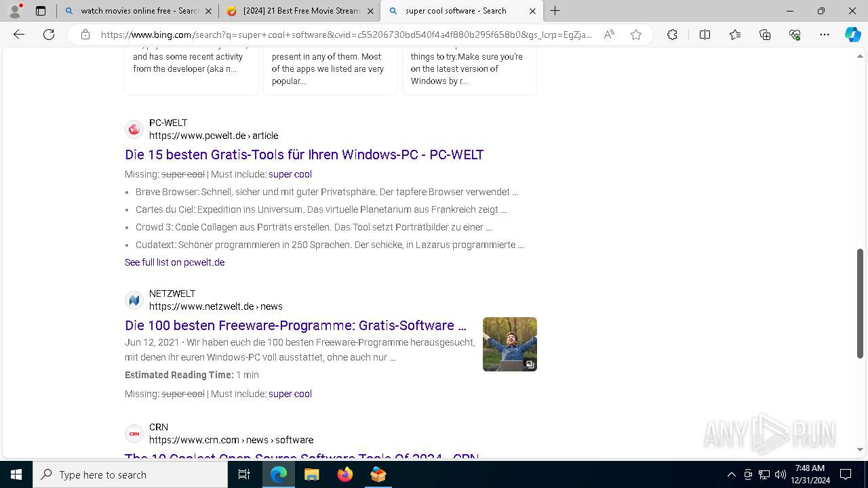Open the box app icon on taskbar

tap(378, 474)
